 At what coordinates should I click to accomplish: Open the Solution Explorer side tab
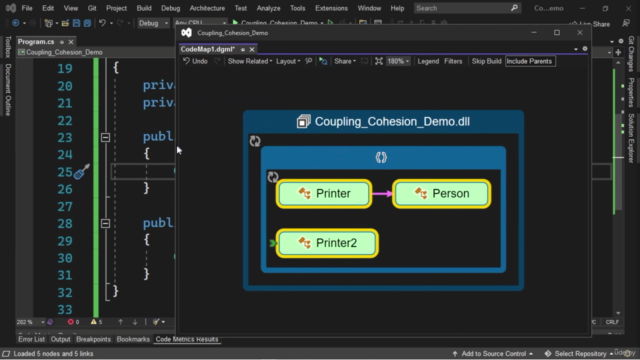click(x=631, y=138)
